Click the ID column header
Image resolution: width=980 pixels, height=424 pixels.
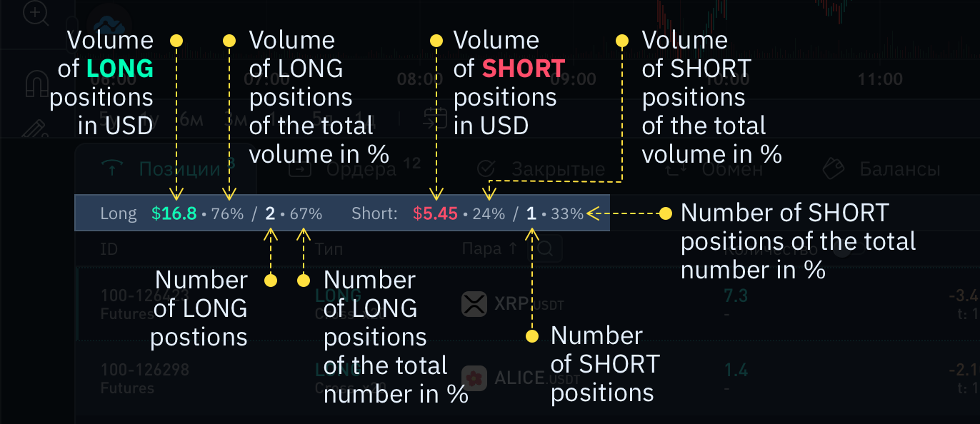pos(109,249)
